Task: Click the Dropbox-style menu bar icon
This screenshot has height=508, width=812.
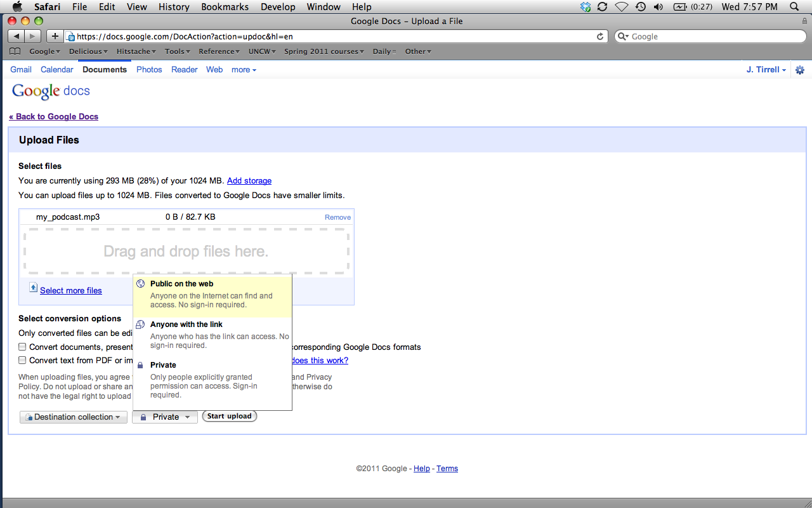Action: (x=586, y=7)
